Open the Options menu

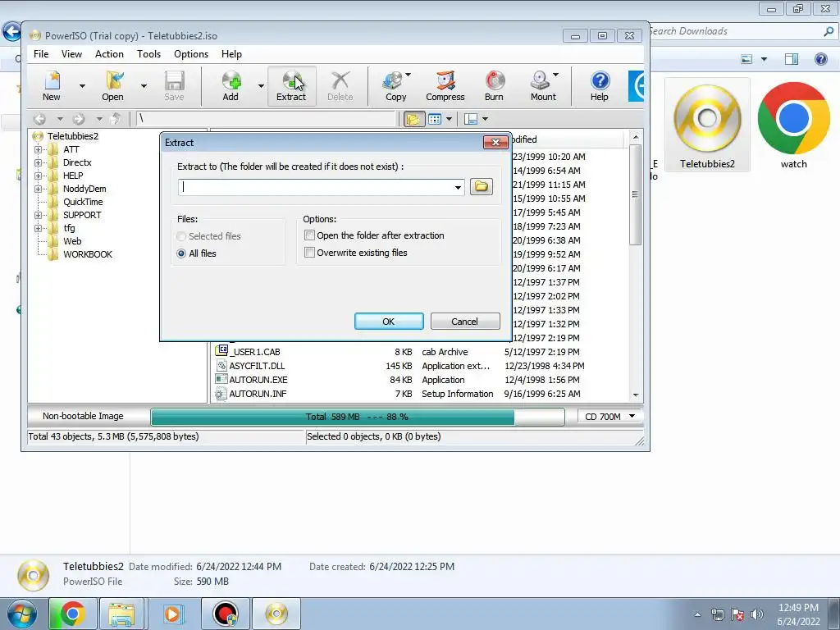pos(190,54)
